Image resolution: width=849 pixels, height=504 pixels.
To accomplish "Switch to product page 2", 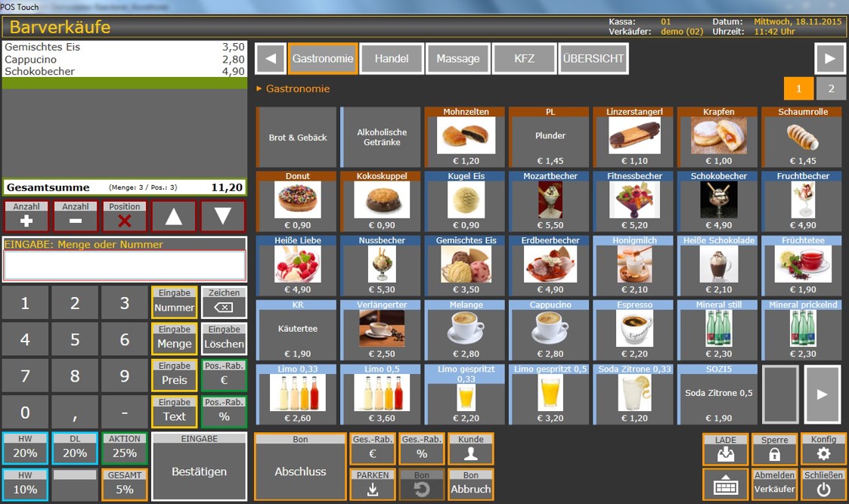I will coord(831,88).
